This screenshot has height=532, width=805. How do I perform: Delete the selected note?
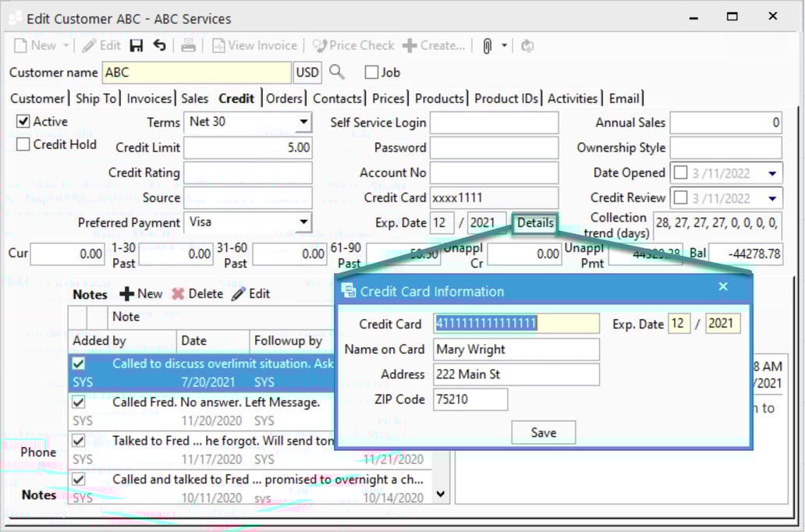(200, 294)
